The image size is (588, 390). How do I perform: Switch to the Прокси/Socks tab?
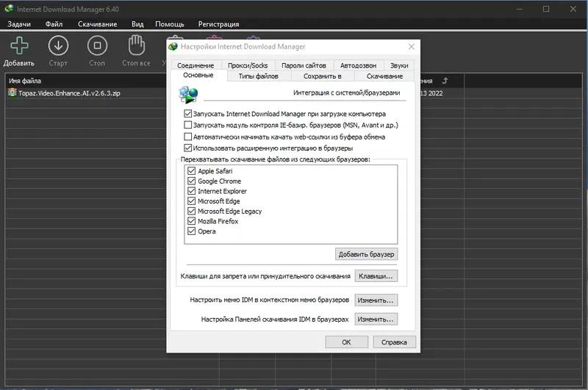tap(248, 65)
